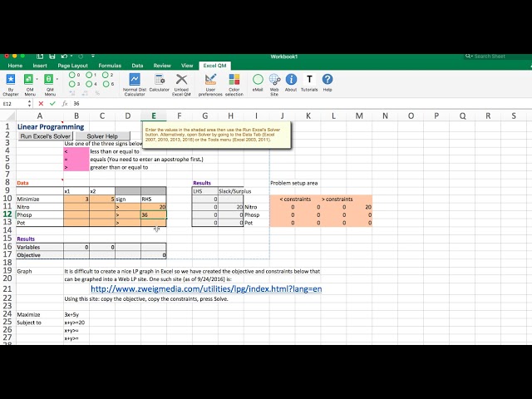Select decimal option 0 radio button

pos(72,75)
